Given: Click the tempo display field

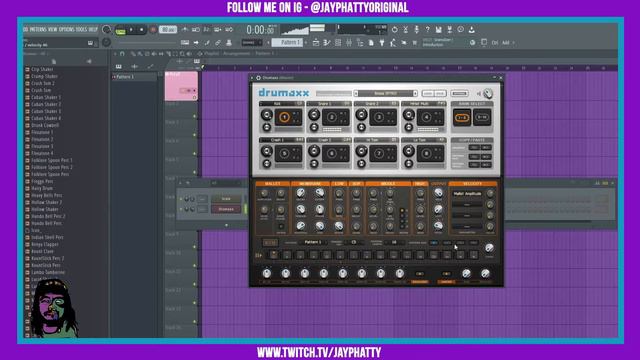Looking at the screenshot, I should point(168,30).
